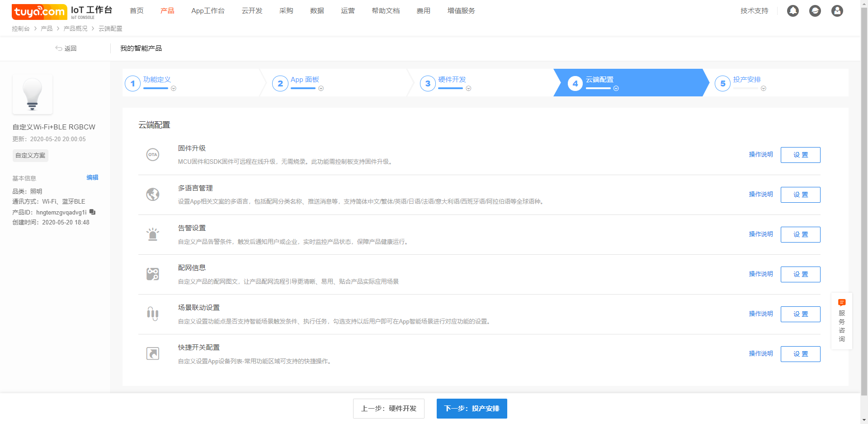Expand the 硬件开发 step chevron
Screen dimensions: 868x424
(468, 89)
